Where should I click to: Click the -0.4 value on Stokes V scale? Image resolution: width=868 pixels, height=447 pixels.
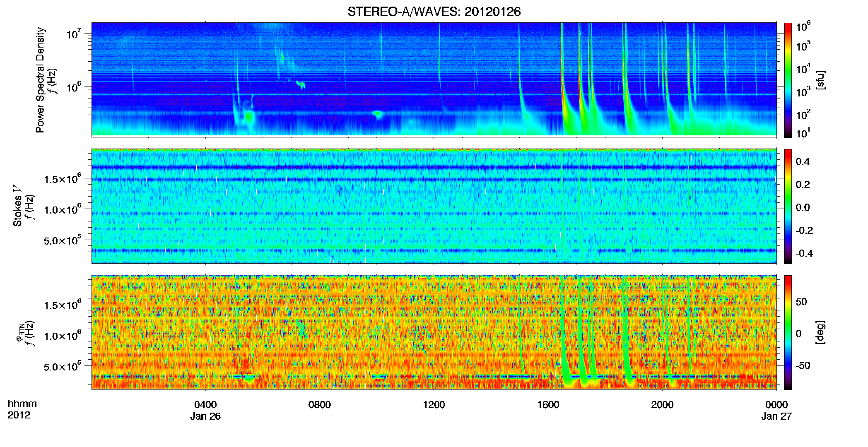click(x=804, y=254)
